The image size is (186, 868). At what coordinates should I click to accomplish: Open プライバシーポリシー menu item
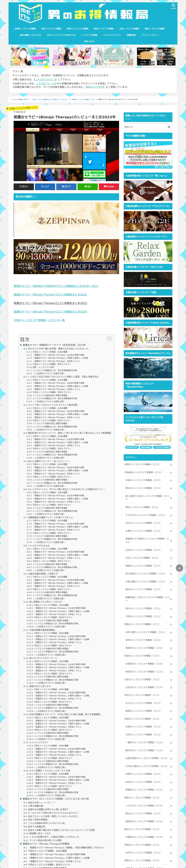[150, 35]
